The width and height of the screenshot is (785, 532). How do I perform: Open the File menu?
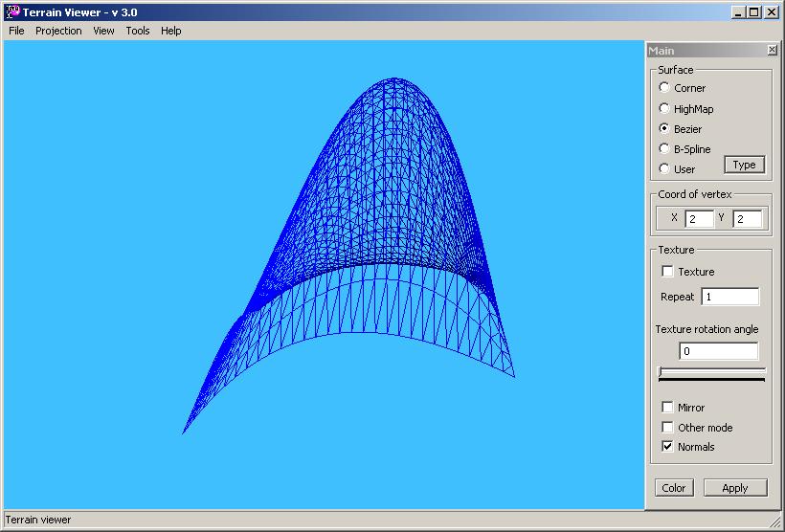16,31
